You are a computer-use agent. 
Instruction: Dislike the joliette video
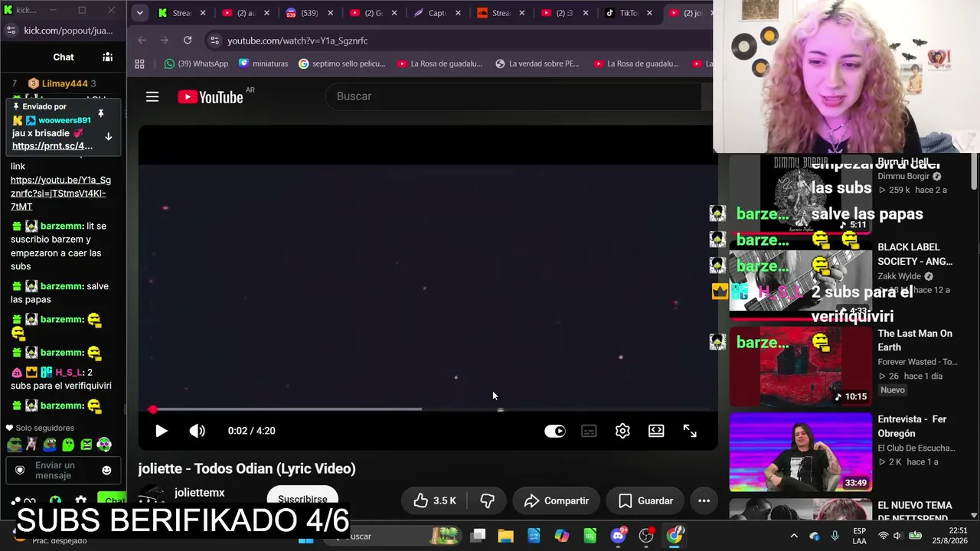point(487,500)
